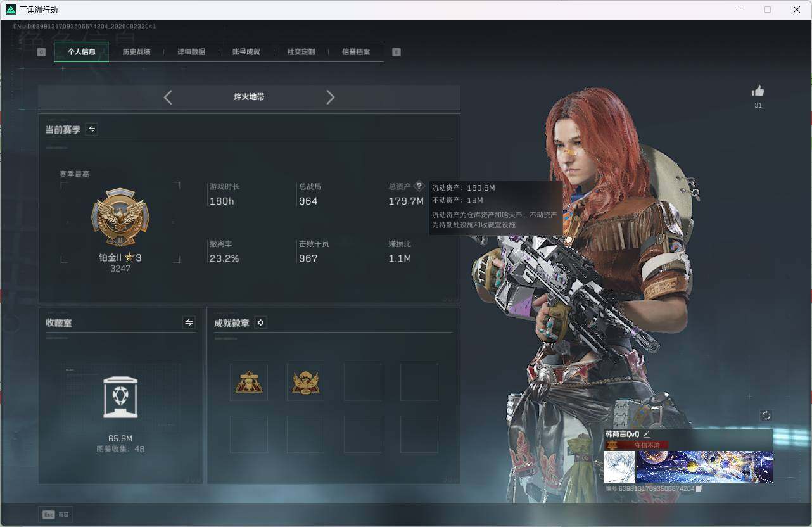Screen dimensions: 812x527
Task: Click the E next-tab key icon
Action: point(396,52)
